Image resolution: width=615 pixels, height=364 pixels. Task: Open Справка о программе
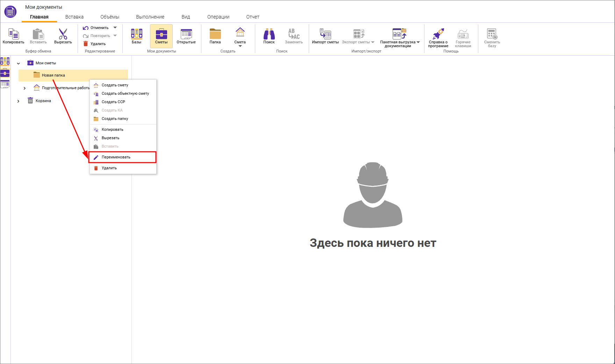tap(438, 36)
